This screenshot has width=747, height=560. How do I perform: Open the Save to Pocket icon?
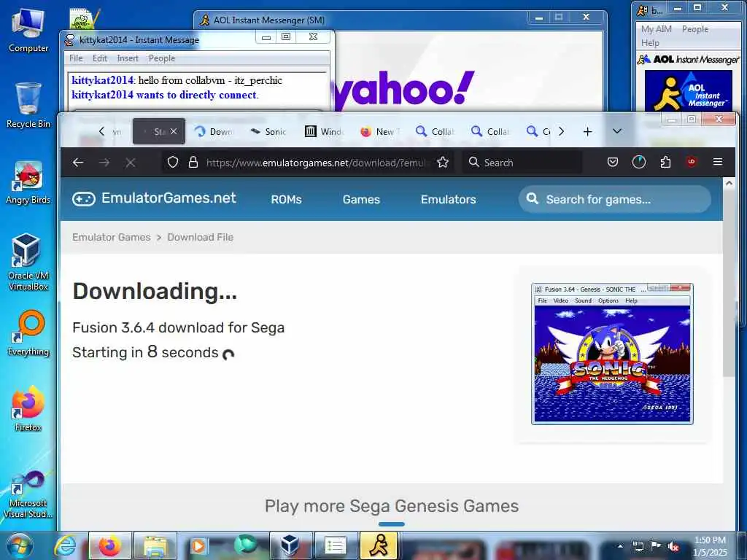coord(613,163)
